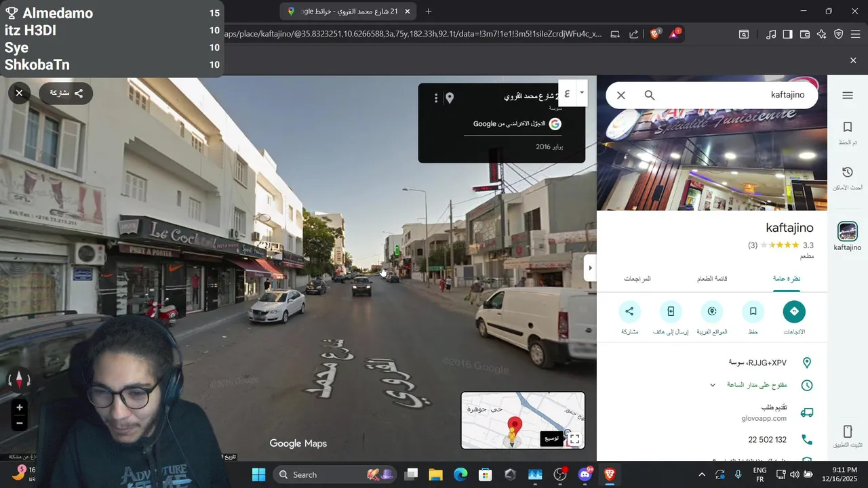The image size is (868, 488).
Task: Click the (3) reviews count
Action: 753,245
